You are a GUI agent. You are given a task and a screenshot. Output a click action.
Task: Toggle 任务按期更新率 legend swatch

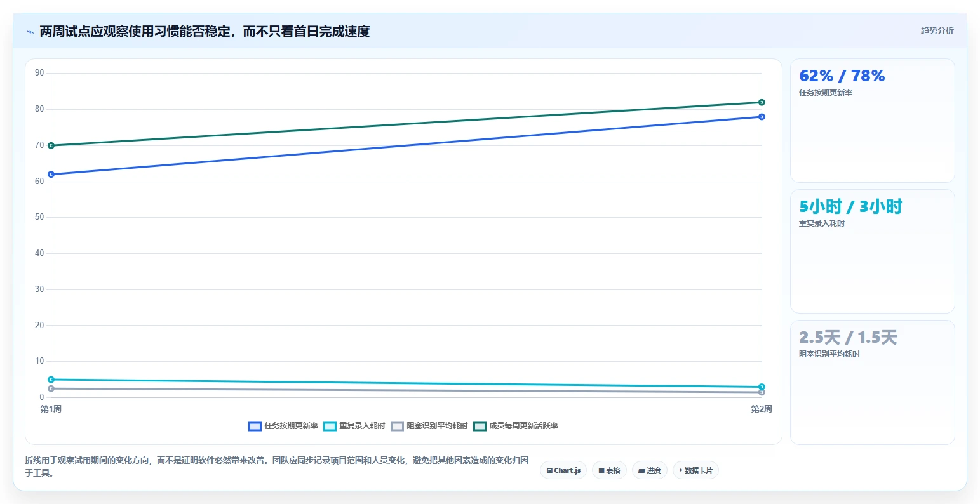tap(255, 427)
